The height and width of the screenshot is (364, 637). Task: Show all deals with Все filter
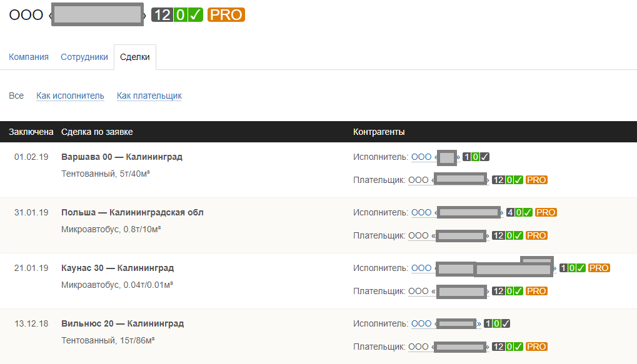pyautogui.click(x=16, y=96)
